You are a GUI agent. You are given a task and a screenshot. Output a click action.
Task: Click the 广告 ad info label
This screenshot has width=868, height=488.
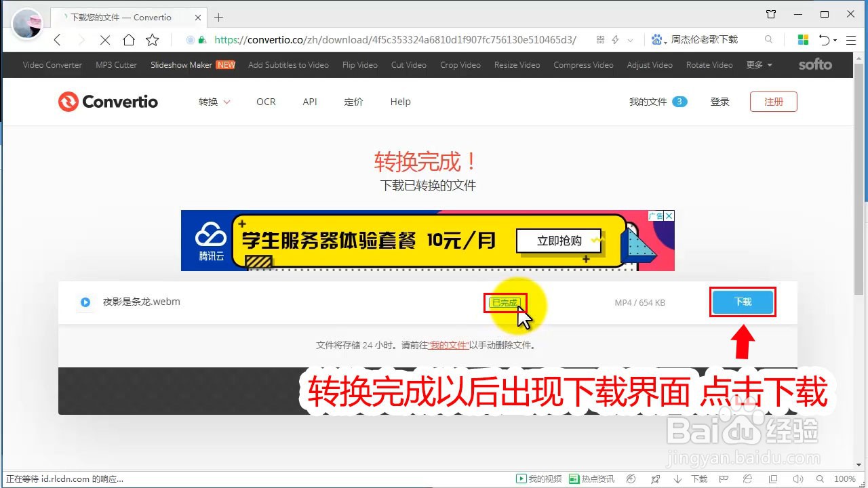655,216
